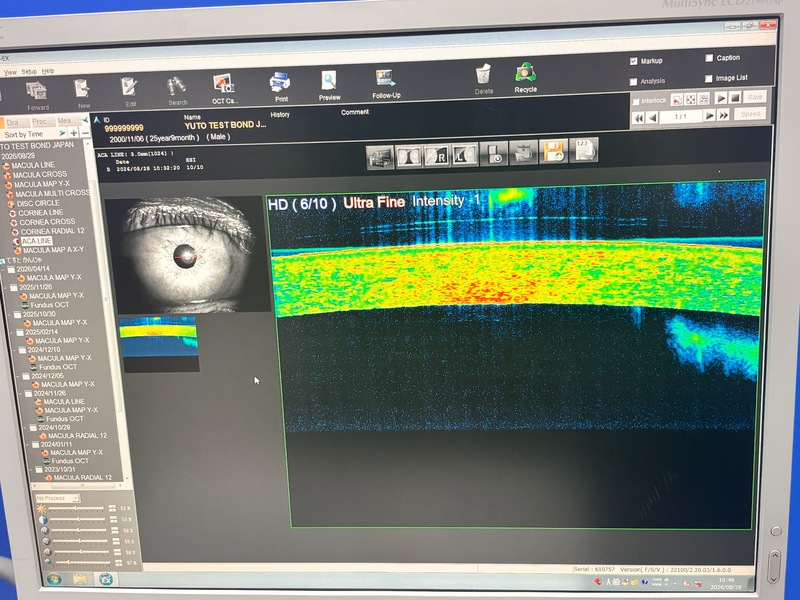
Task: Click the Speed button
Action: click(750, 114)
